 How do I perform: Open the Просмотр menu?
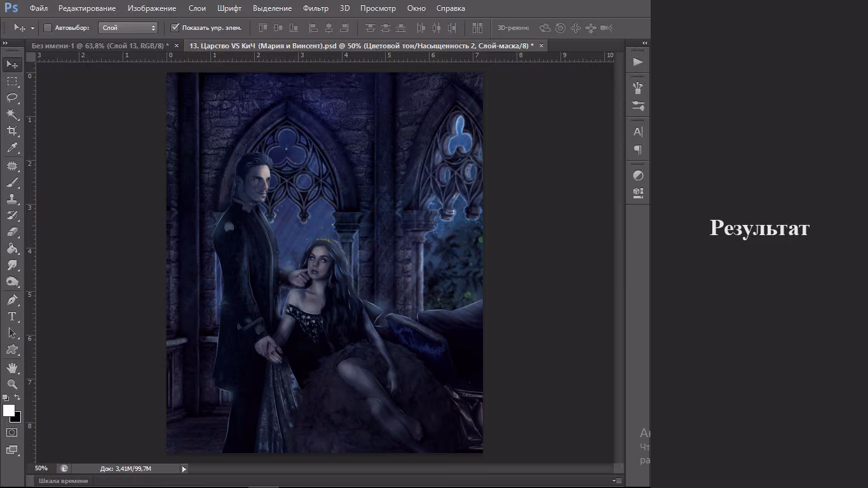[378, 8]
